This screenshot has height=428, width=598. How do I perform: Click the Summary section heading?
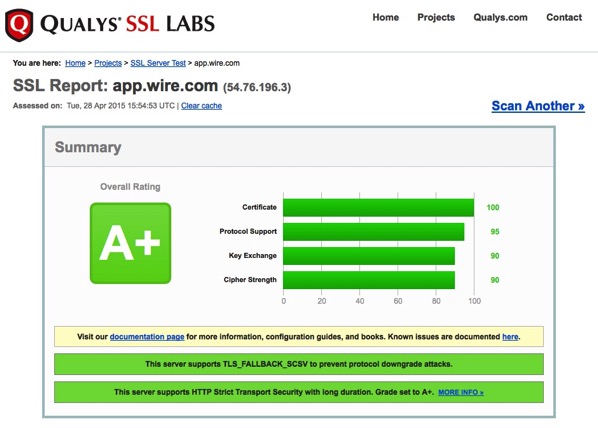click(x=88, y=147)
